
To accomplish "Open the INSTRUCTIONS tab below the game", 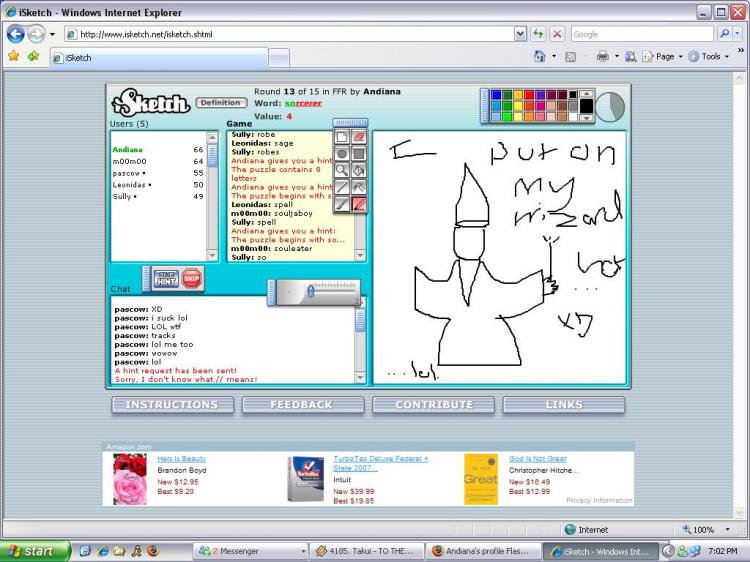I will 172,405.
